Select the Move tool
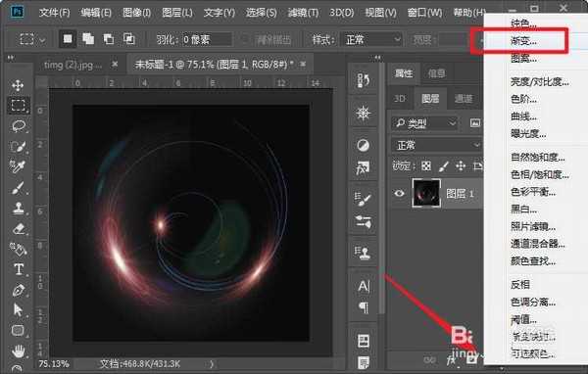Image resolution: width=588 pixels, height=374 pixels. click(x=18, y=85)
